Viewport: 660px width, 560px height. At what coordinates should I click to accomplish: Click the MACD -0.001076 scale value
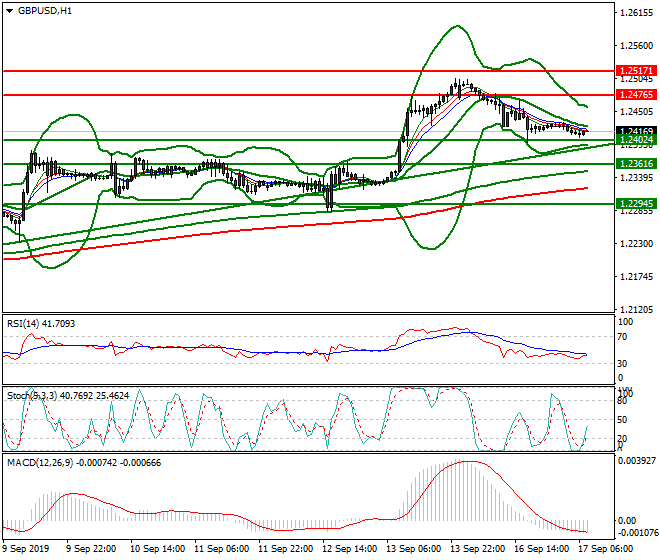point(637,533)
